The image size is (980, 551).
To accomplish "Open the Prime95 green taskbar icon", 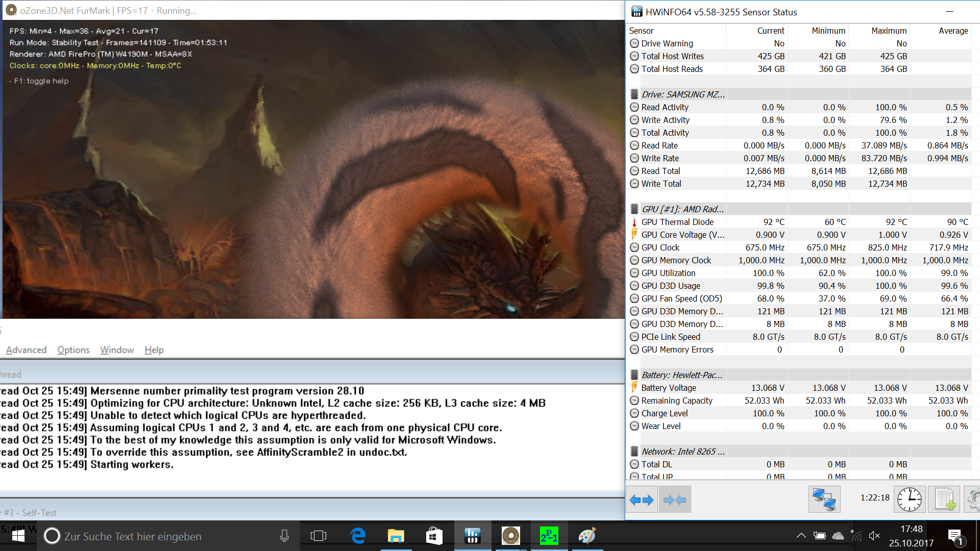I will tap(549, 536).
